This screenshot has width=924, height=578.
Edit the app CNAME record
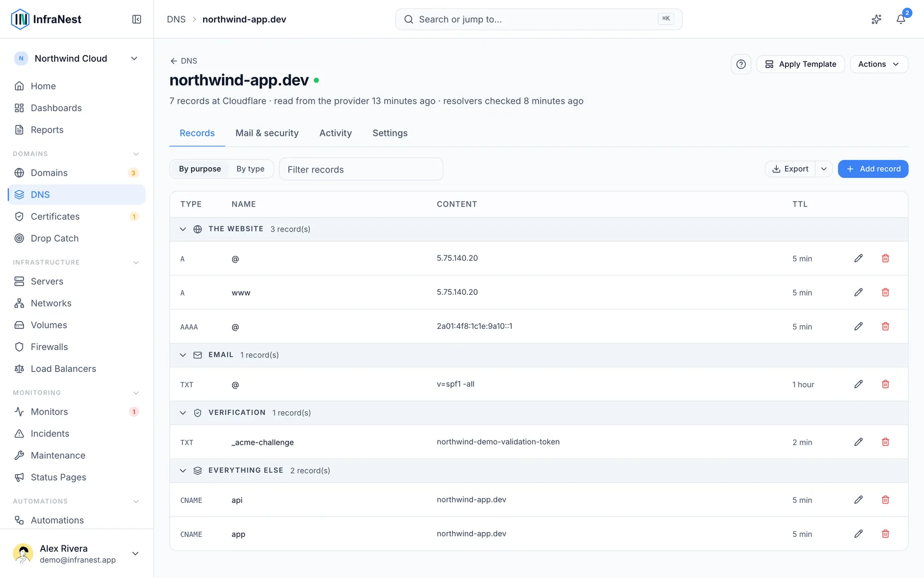tap(858, 534)
